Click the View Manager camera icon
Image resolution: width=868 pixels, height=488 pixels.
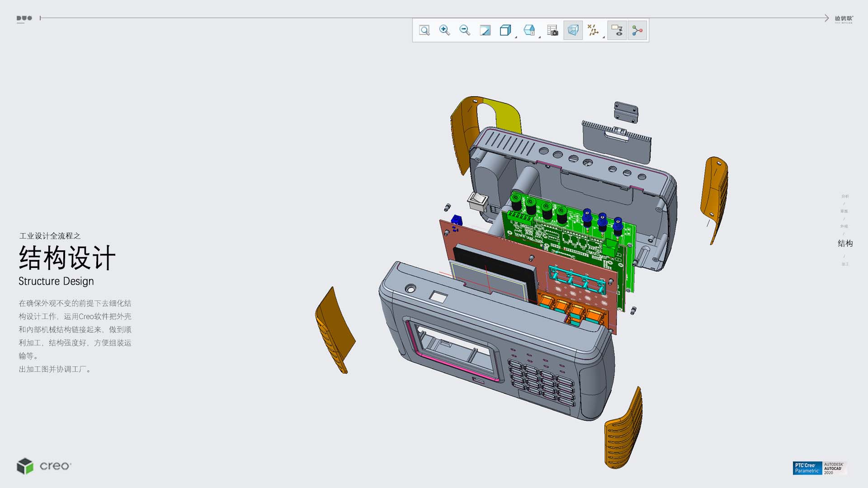coord(552,30)
